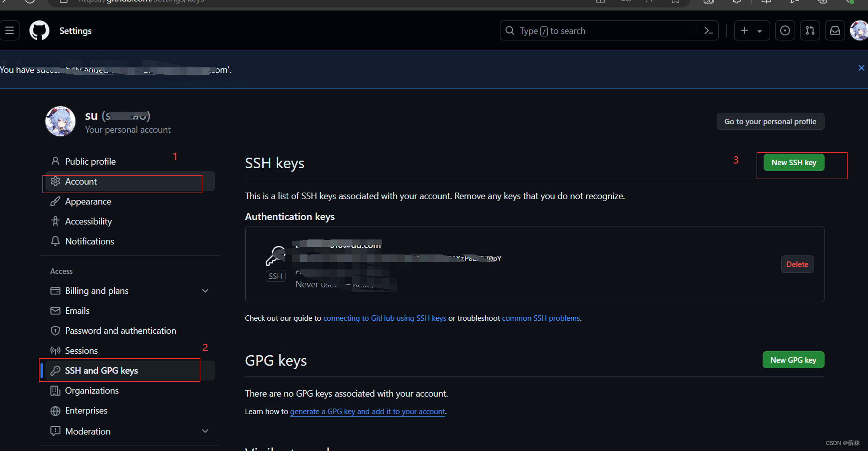Click the person icon next to Public profile

pos(55,161)
